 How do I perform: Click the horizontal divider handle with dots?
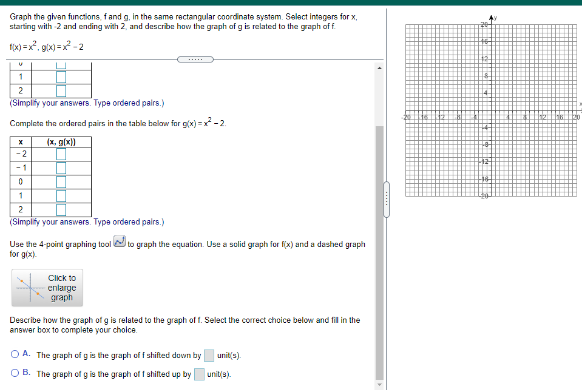point(195,59)
